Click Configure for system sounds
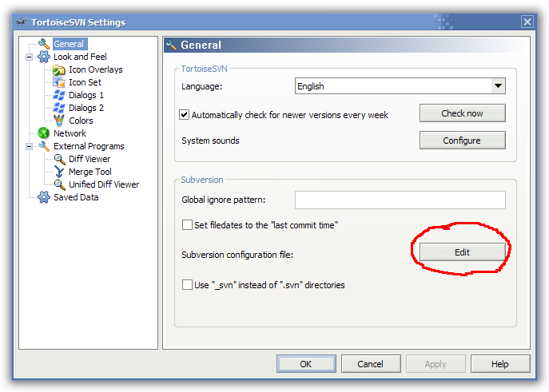The image size is (549, 392). (x=462, y=141)
